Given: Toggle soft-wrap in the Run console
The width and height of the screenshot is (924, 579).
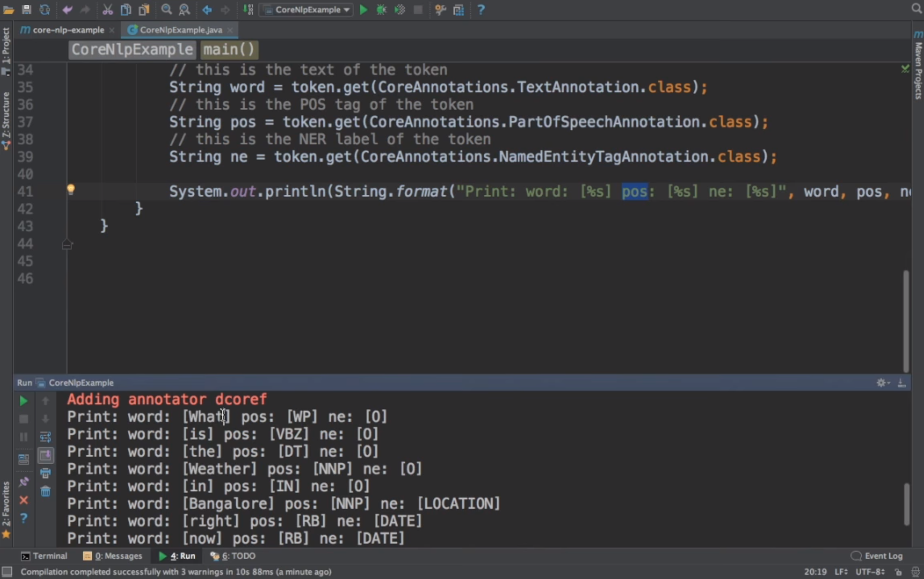Looking at the screenshot, I should [46, 437].
